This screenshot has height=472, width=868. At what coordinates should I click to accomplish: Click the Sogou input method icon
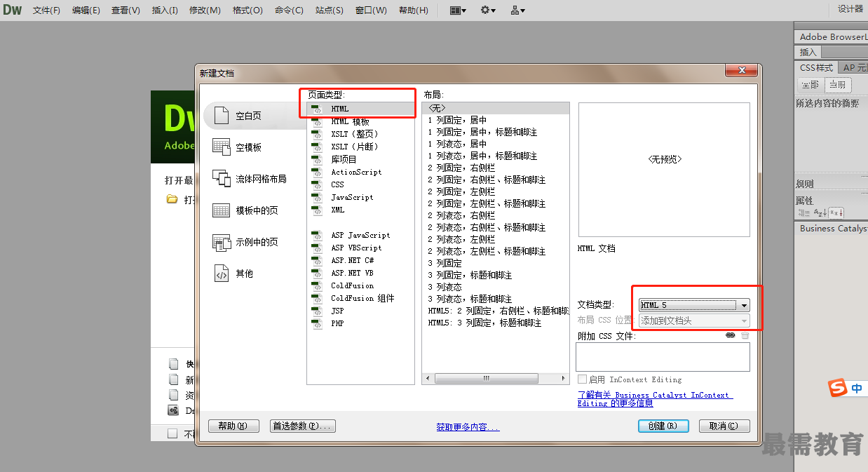coord(837,388)
